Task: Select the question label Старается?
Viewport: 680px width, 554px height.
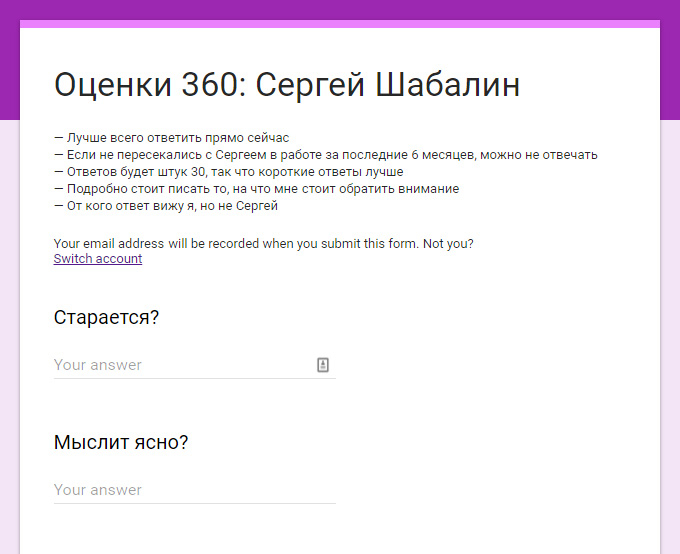Action: click(106, 318)
